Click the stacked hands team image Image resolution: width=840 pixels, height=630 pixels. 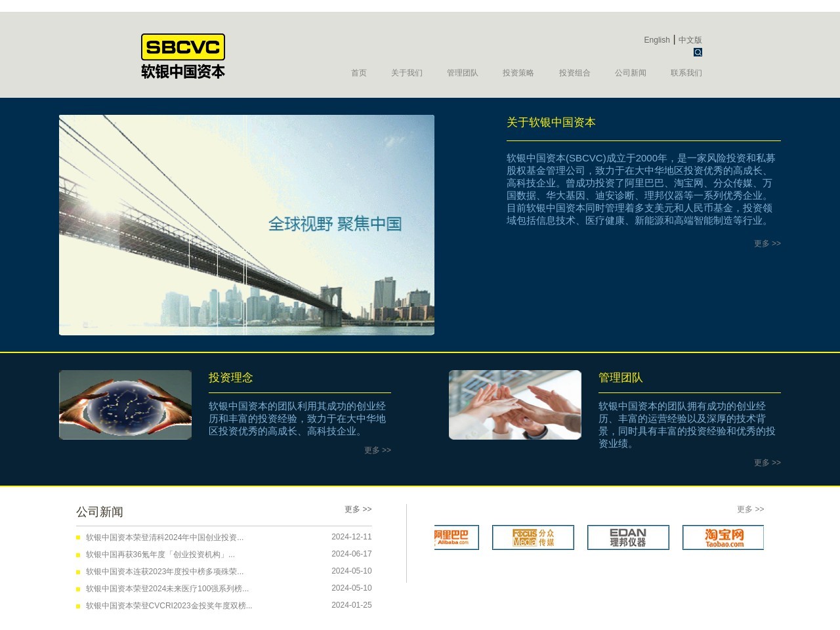515,405
